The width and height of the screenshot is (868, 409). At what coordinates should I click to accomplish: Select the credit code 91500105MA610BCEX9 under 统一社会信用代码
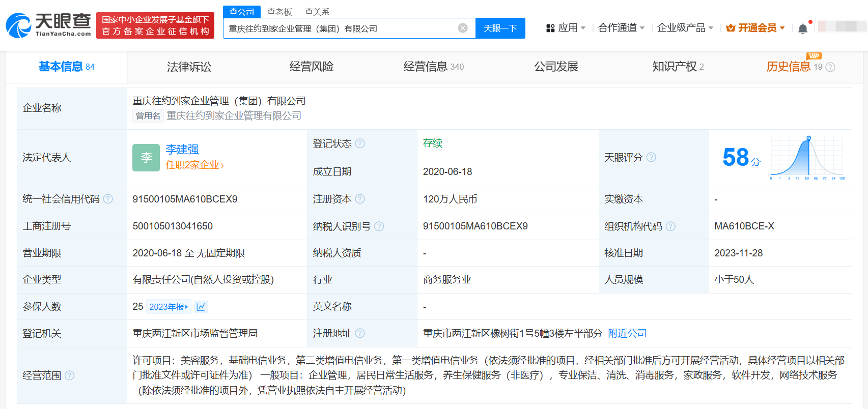tap(185, 199)
